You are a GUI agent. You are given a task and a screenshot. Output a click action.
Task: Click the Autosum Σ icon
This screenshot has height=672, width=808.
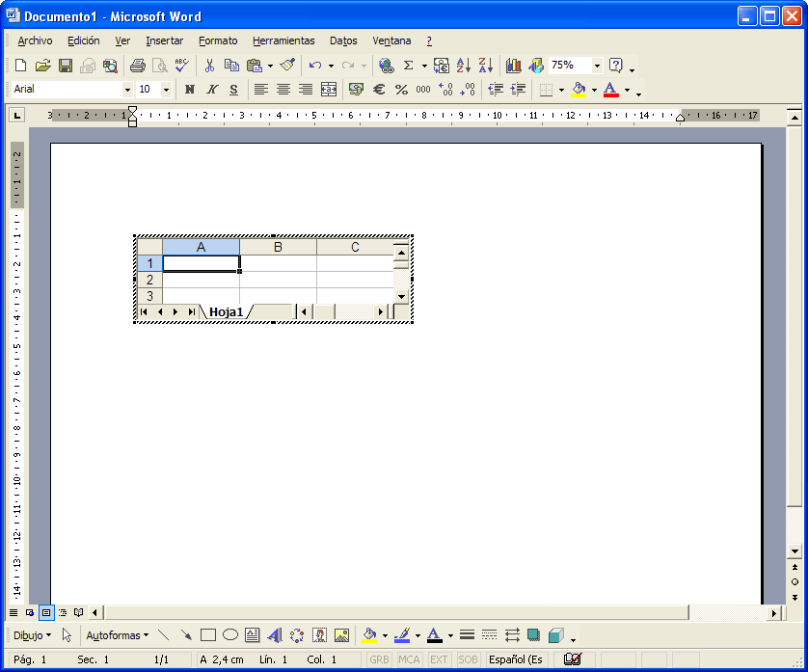click(x=408, y=66)
